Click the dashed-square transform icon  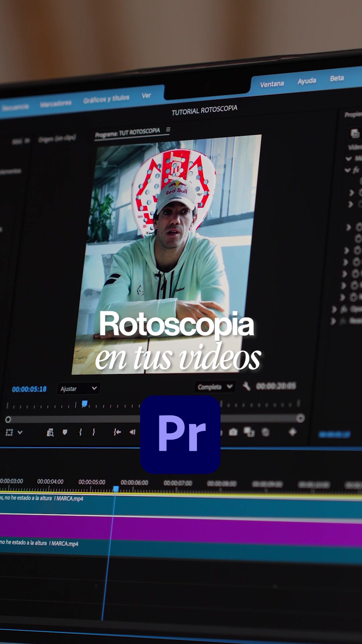coord(9,432)
